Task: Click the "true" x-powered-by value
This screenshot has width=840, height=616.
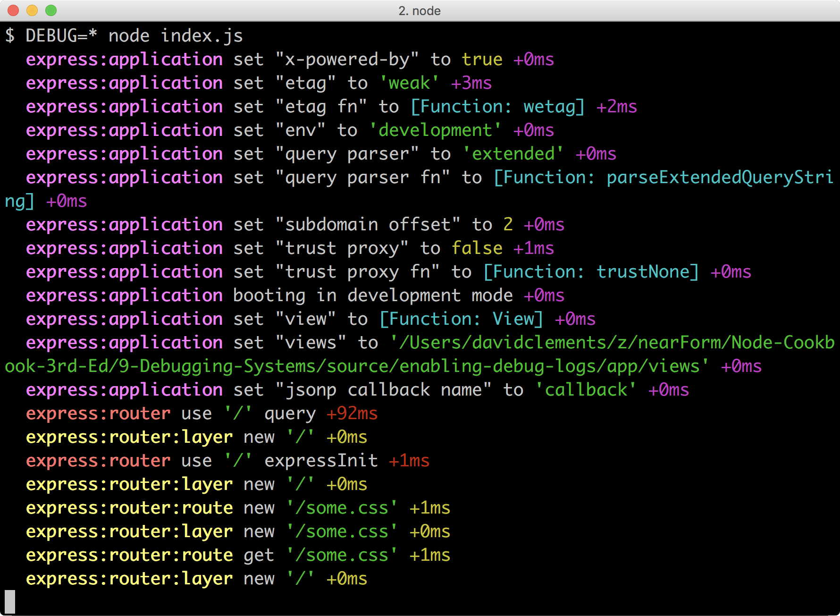Action: click(482, 59)
